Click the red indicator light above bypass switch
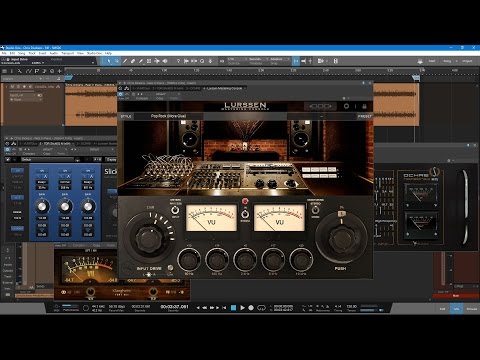Image resolution: width=480 pixels, height=360 pixels. [245, 201]
